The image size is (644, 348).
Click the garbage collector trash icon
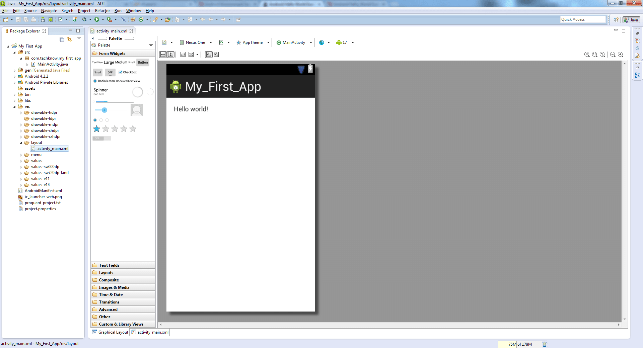545,344
